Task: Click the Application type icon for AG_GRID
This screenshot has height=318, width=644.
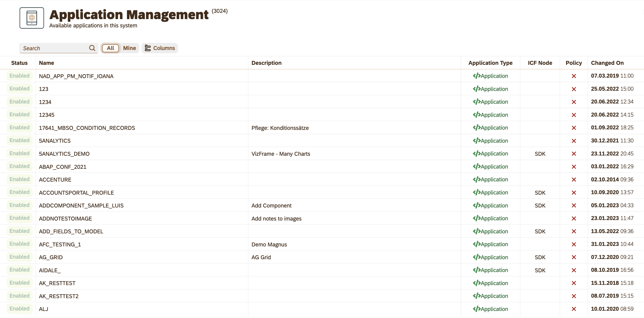Action: (x=477, y=257)
